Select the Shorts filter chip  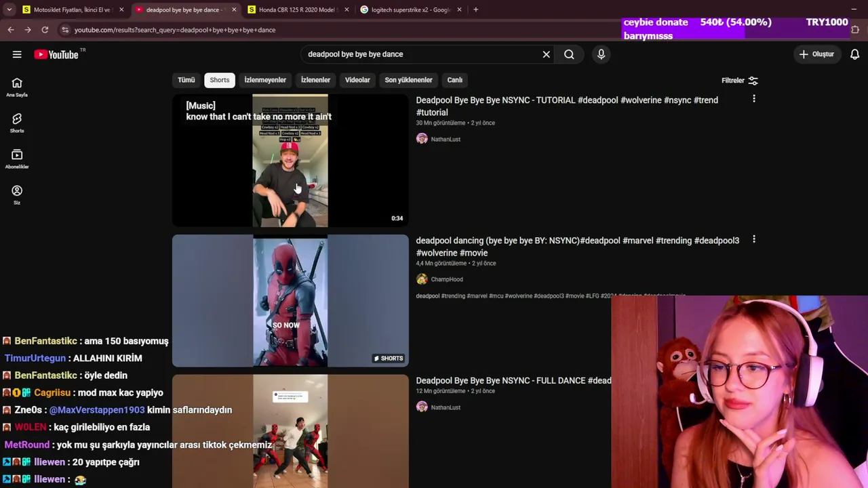click(x=220, y=80)
